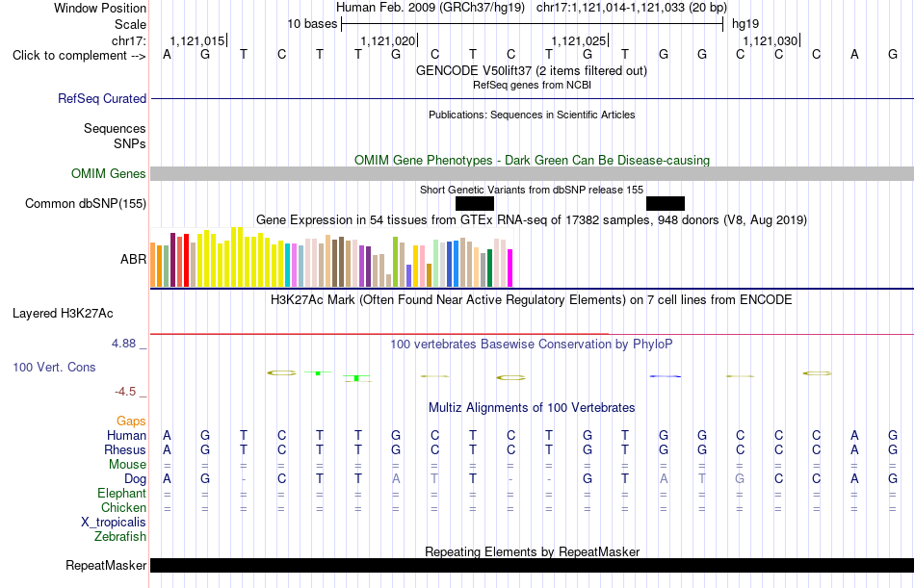Image resolution: width=915 pixels, height=588 pixels.
Task: Click the gray OMIM Genes bar
Action: tap(533, 174)
